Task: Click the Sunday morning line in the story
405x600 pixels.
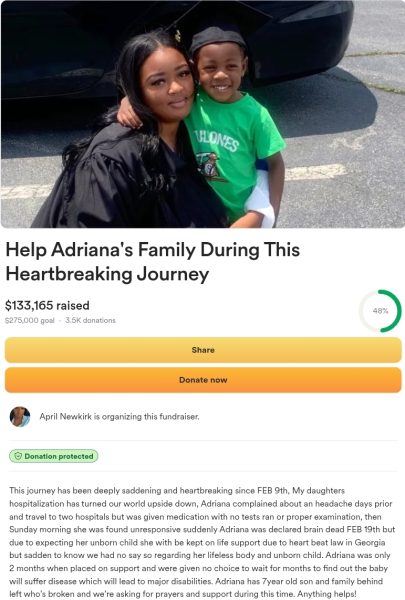Action: coord(202,530)
